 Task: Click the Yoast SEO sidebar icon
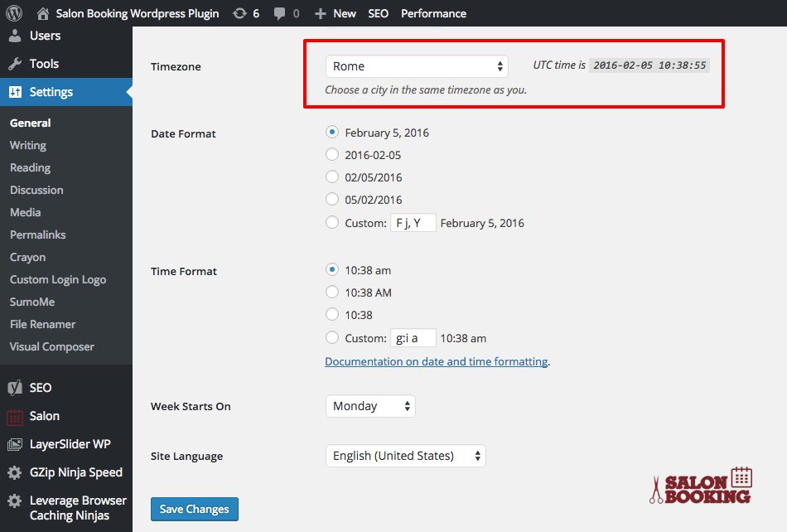click(x=15, y=388)
